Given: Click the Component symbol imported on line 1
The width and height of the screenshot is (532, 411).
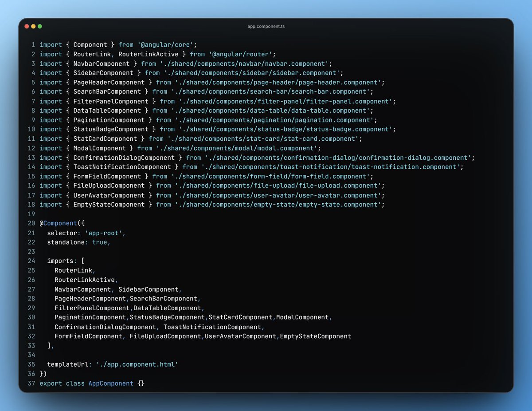Looking at the screenshot, I should (90, 45).
